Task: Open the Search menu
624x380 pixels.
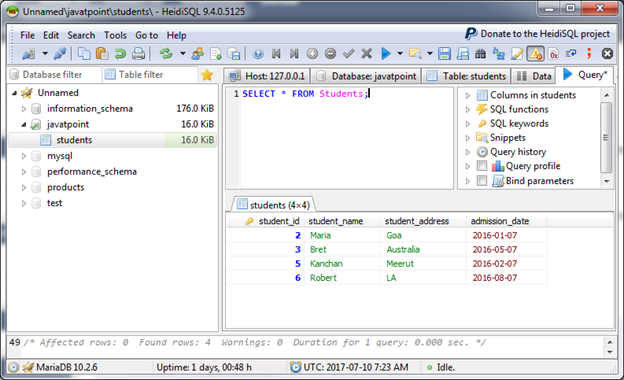Action: click(x=81, y=35)
